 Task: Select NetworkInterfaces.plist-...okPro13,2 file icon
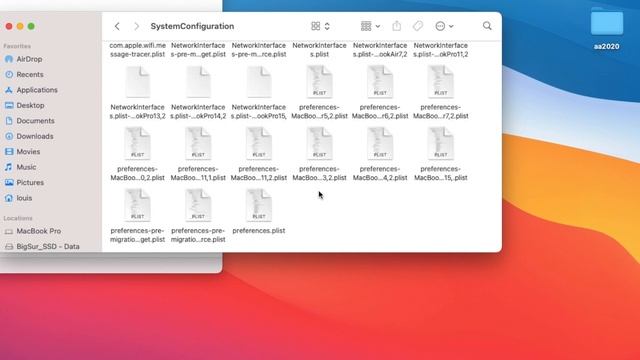click(138, 82)
